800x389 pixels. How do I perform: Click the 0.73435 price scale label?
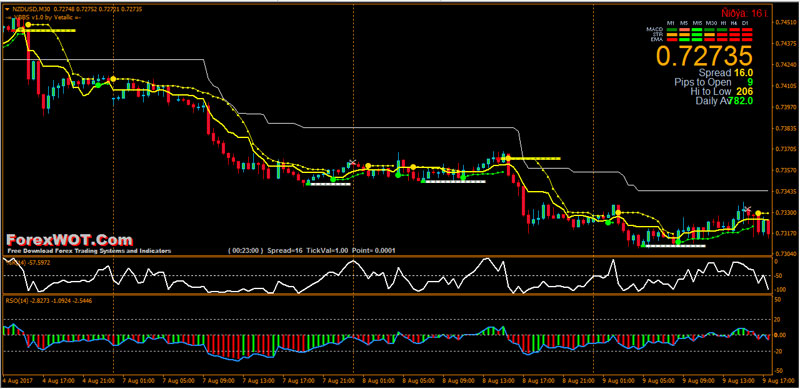[786, 191]
